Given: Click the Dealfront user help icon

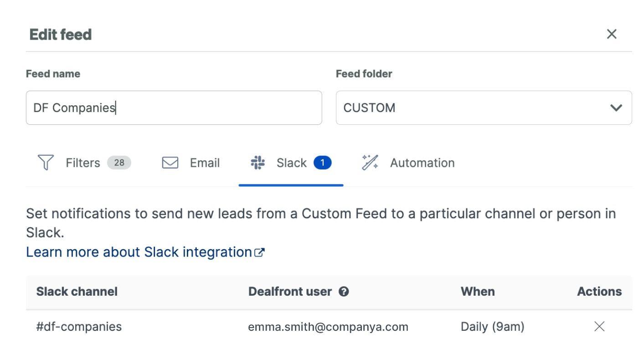Looking at the screenshot, I should [344, 292].
